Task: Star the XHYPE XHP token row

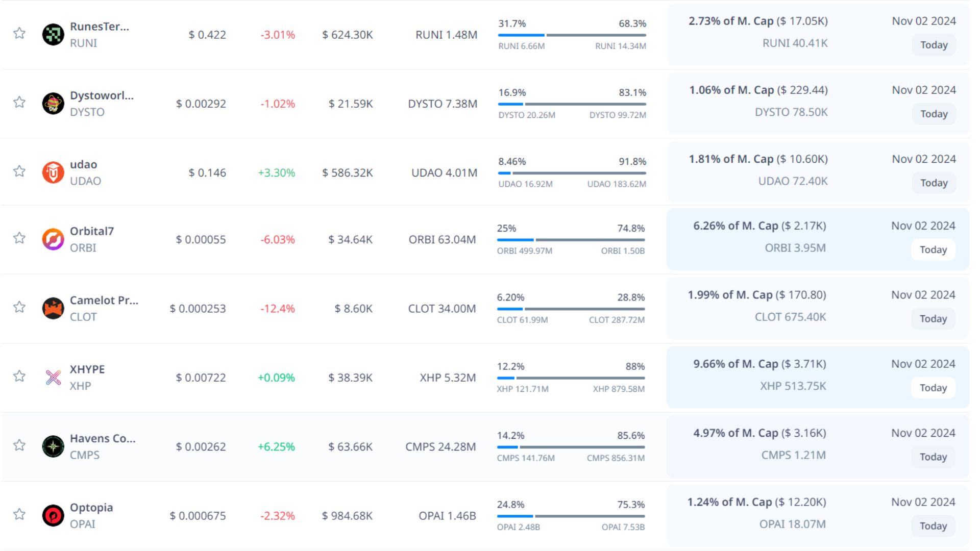Action: (x=19, y=377)
